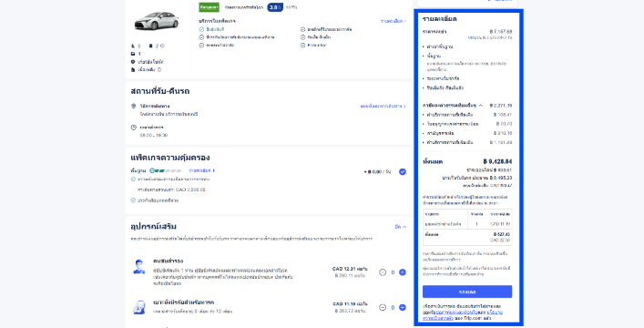Click the basic coverage level indicator bar
This screenshot has height=328, width=644.
coord(166,170)
